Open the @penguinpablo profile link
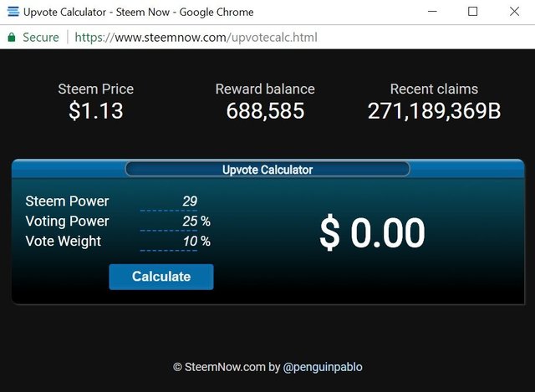 [x=323, y=367]
